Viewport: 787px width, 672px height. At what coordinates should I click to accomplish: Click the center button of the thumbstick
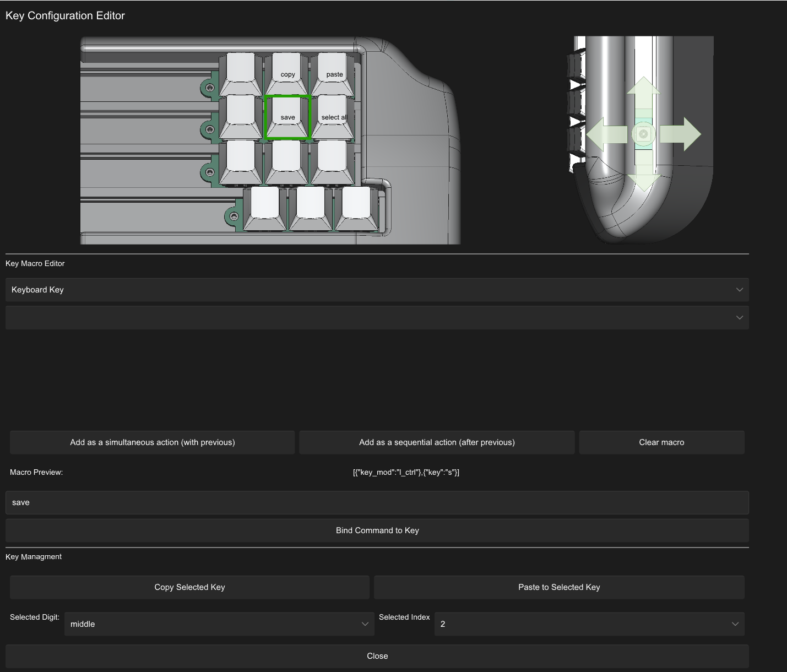(643, 134)
